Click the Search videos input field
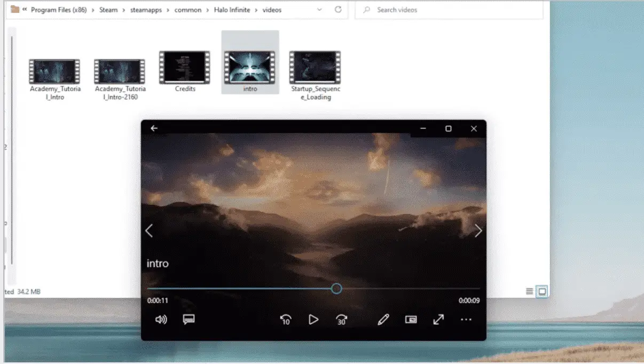Viewport: 644px width, 364px height. click(x=449, y=10)
